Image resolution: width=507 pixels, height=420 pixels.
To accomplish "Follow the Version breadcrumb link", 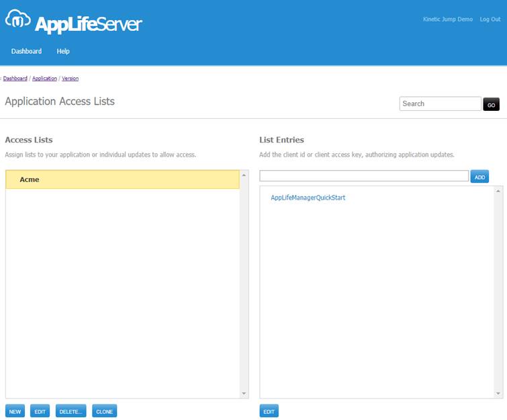I will coord(70,79).
